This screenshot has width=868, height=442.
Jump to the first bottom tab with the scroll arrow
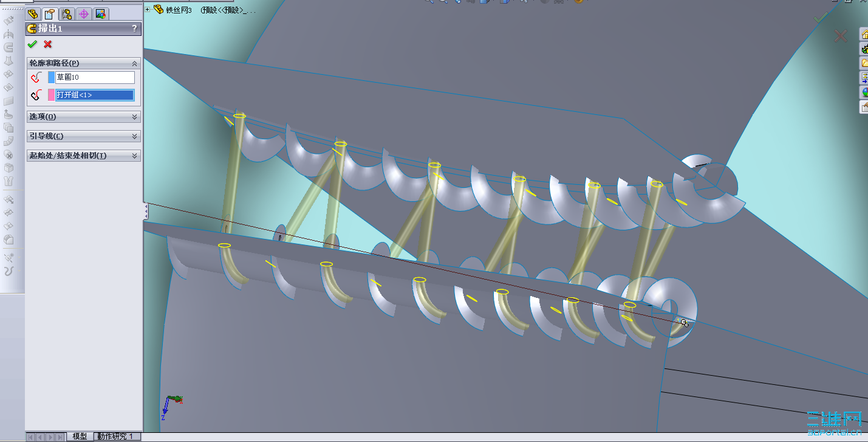(x=32, y=437)
